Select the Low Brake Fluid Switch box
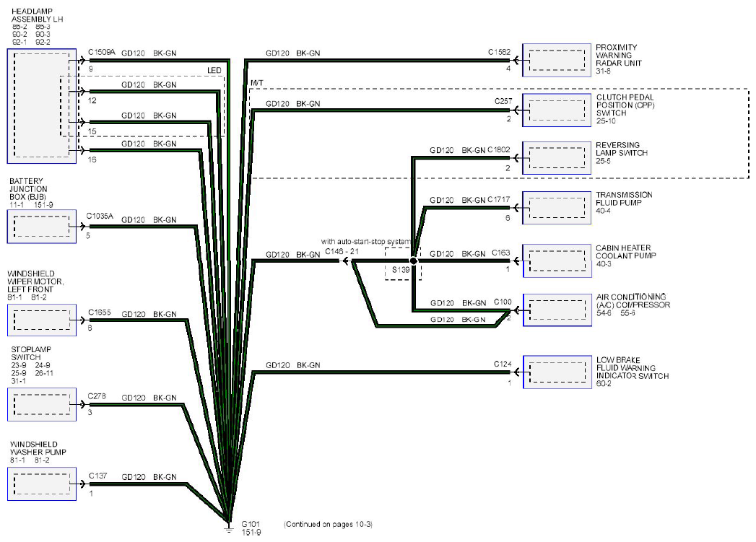This screenshot has height=542, width=756. 557,372
